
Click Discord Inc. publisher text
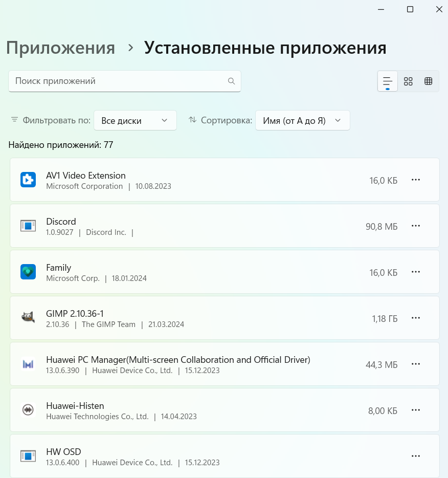(106, 232)
